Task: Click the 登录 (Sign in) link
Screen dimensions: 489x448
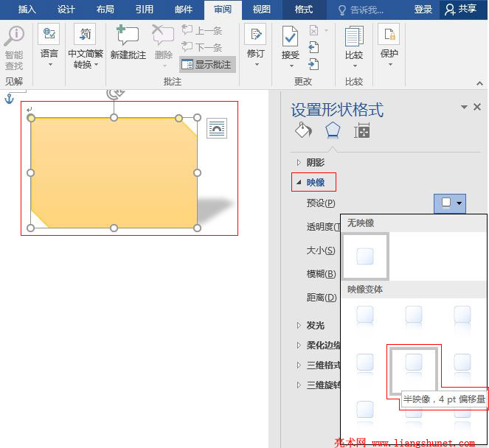Action: click(x=423, y=10)
